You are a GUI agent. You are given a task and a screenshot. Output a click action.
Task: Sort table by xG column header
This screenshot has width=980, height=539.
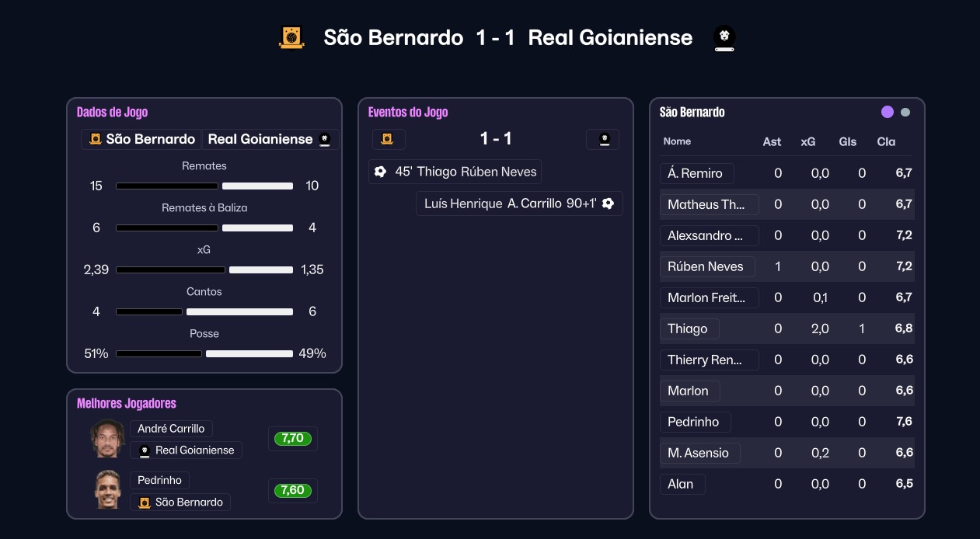click(x=808, y=141)
